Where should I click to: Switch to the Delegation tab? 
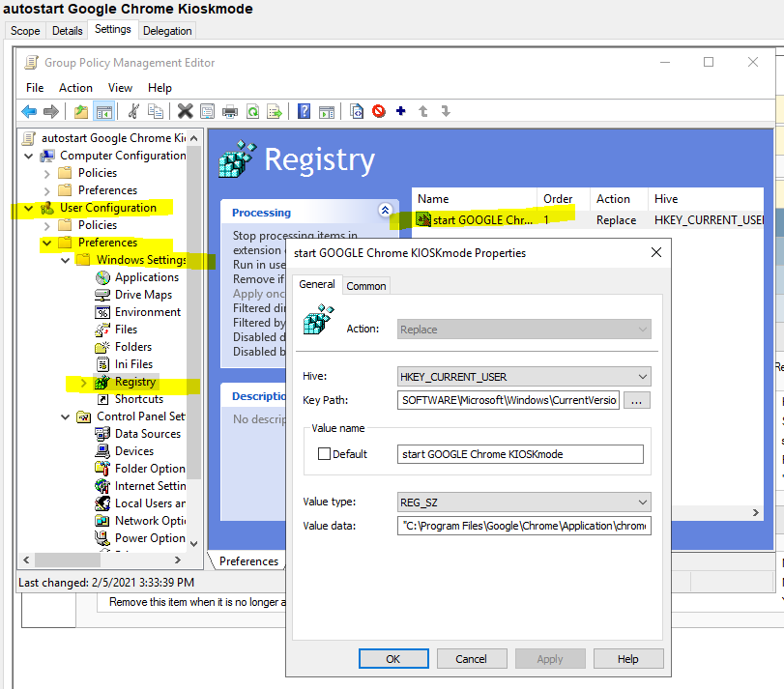167,31
